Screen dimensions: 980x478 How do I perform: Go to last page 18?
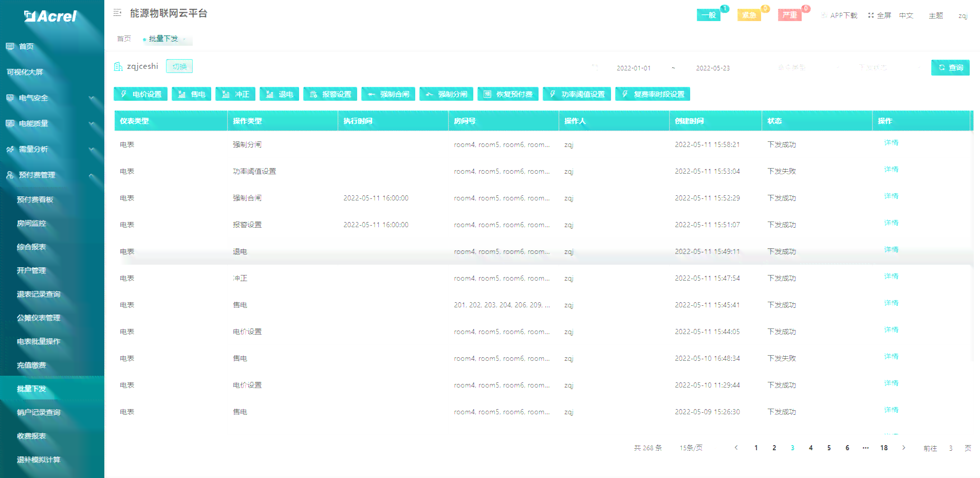[x=884, y=448]
